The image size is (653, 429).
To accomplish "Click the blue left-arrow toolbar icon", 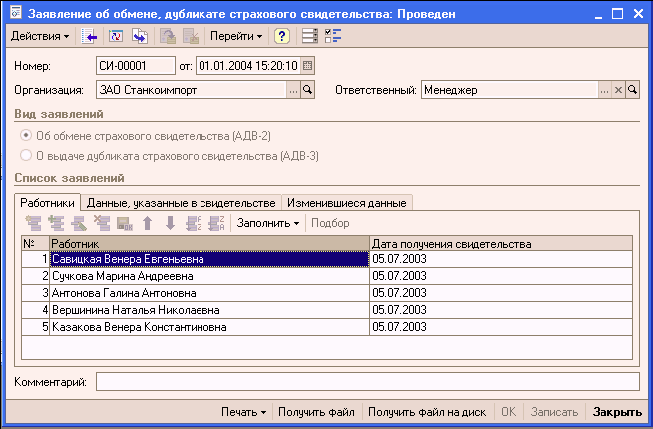I will point(91,36).
